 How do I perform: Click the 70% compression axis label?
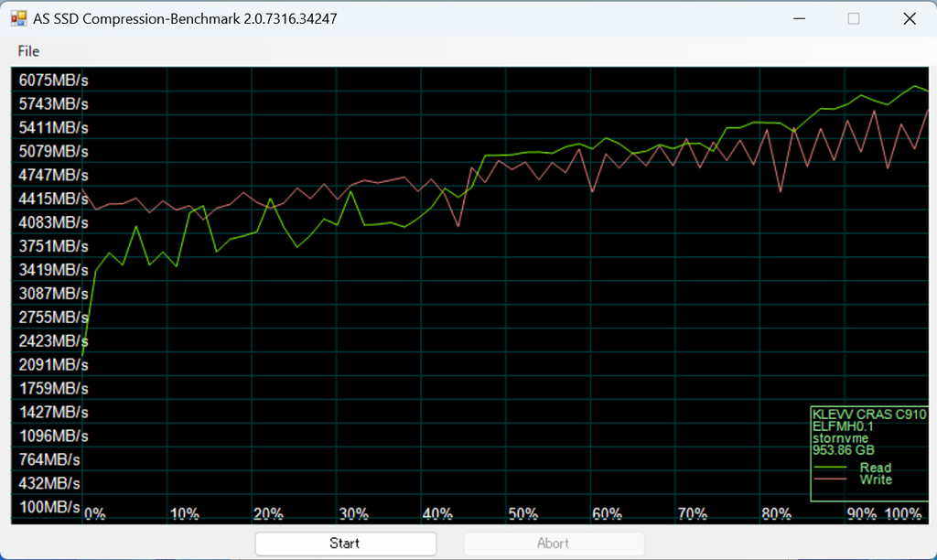(693, 514)
